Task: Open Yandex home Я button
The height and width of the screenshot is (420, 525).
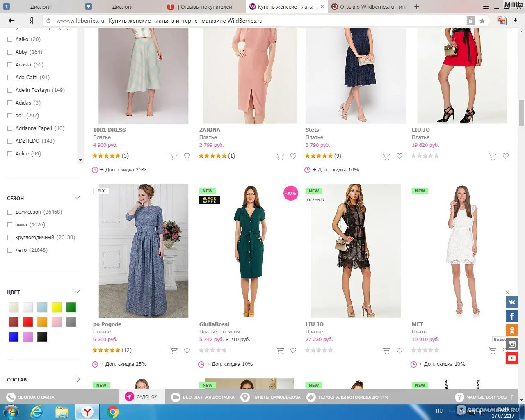Action: [31, 21]
